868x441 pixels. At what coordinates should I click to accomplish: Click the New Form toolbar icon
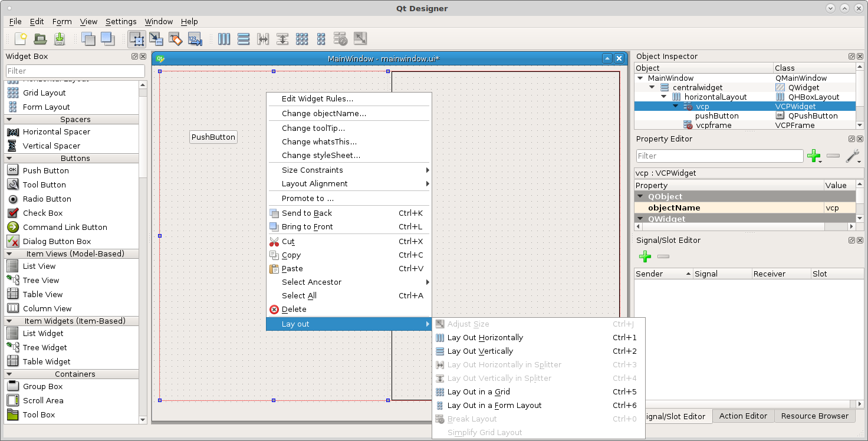click(21, 39)
